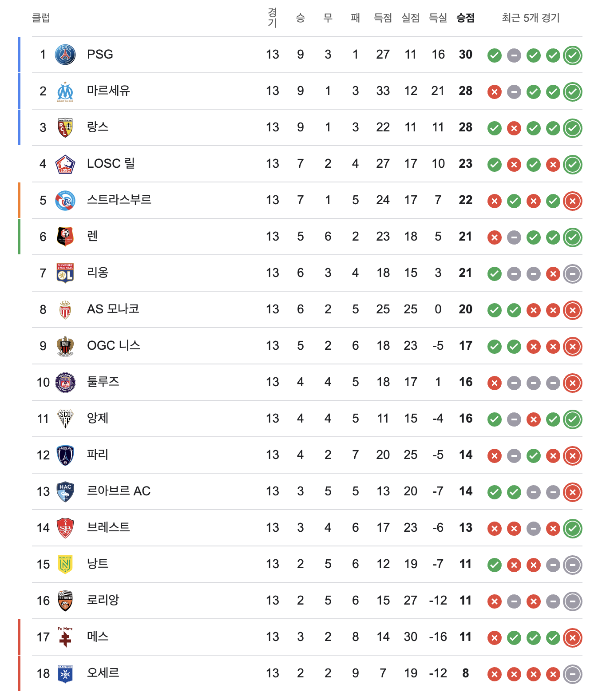Open the 로리앙 team row name

pyautogui.click(x=103, y=601)
